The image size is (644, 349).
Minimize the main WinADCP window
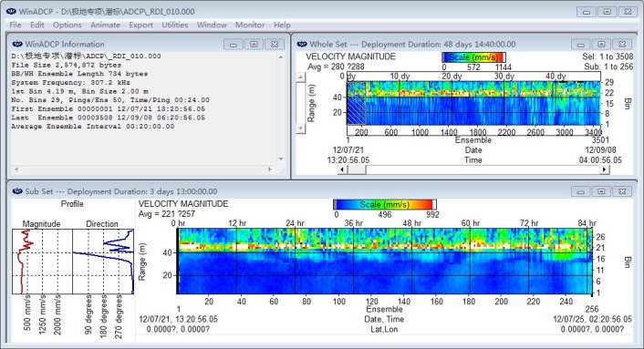pos(587,12)
